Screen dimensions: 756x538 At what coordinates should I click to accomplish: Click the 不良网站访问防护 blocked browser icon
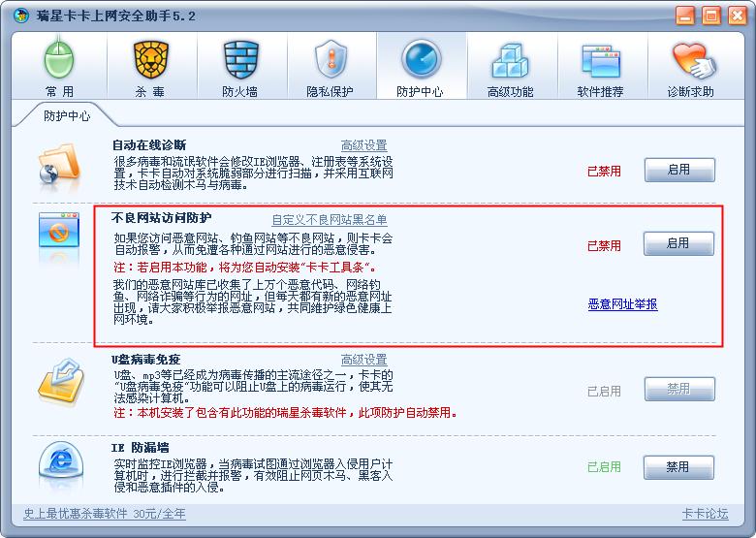coord(59,231)
